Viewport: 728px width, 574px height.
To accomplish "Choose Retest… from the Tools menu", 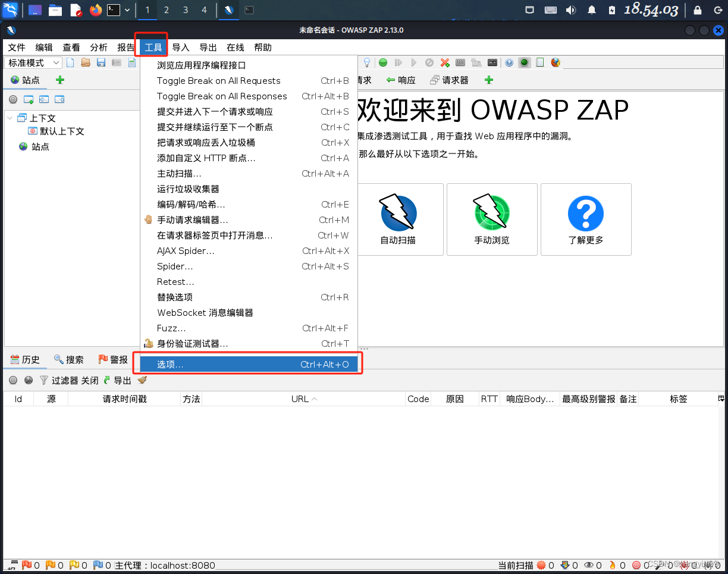I will [249, 282].
